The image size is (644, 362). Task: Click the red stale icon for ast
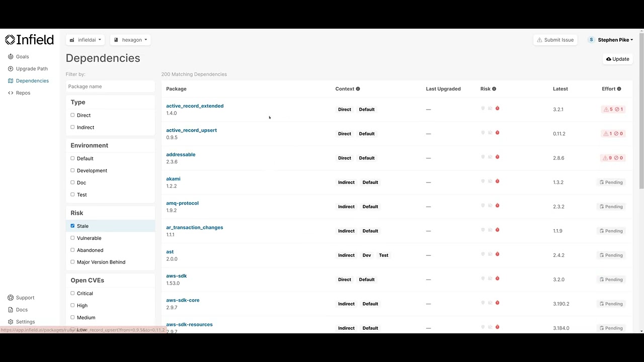click(x=497, y=254)
